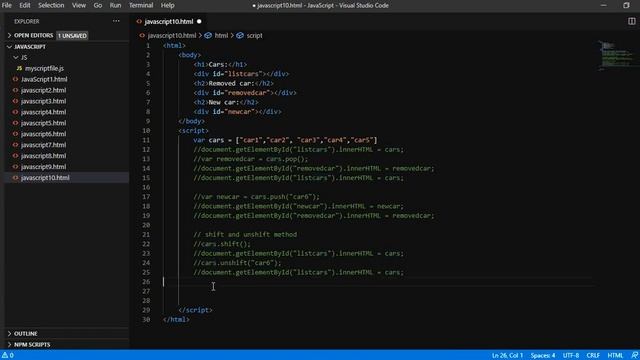This screenshot has width=640, height=360.
Task: Open javascript6.html file
Action: point(43,134)
